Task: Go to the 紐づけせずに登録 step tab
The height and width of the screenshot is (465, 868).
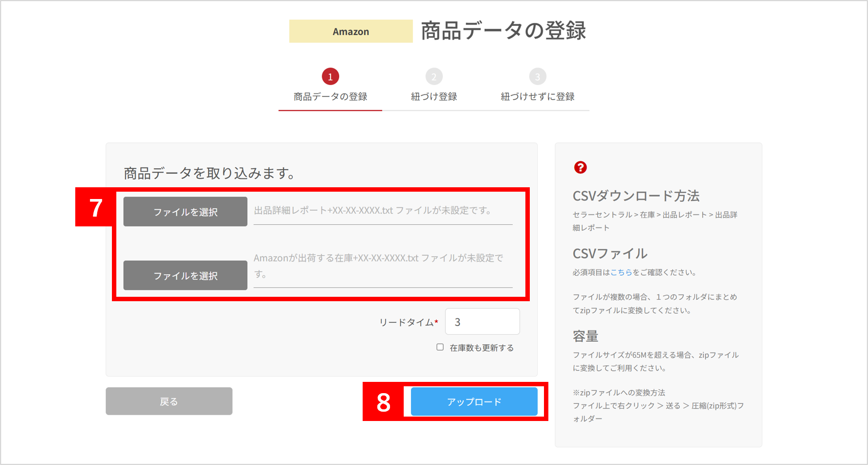Action: (x=538, y=96)
